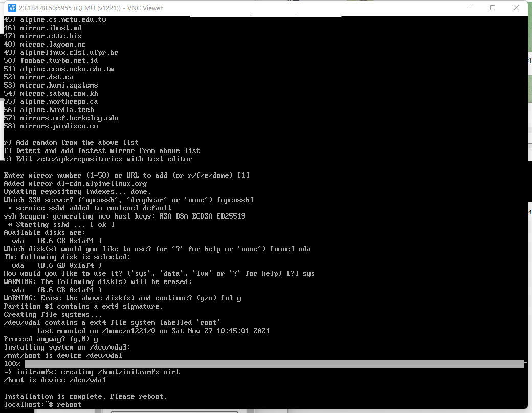
Task: Click the 'Which SSH server?' prompt line
Action: coord(128,200)
